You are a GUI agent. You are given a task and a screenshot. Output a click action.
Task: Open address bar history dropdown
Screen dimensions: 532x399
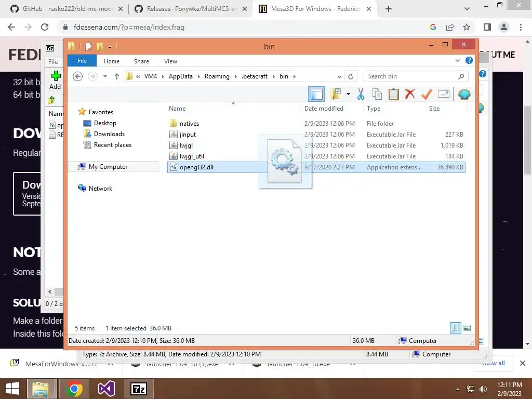(339, 76)
